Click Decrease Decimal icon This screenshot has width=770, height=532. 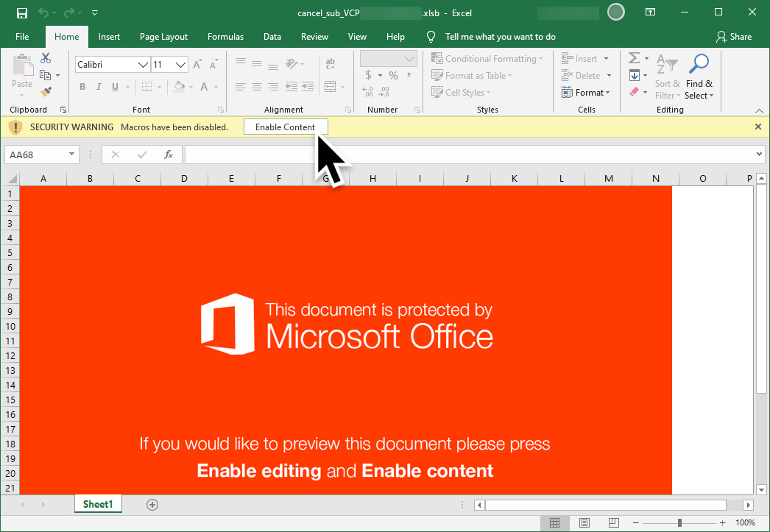pyautogui.click(x=384, y=92)
